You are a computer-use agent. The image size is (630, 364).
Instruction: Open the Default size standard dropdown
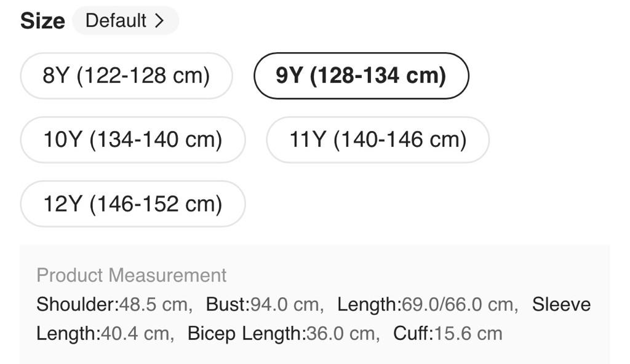125,21
